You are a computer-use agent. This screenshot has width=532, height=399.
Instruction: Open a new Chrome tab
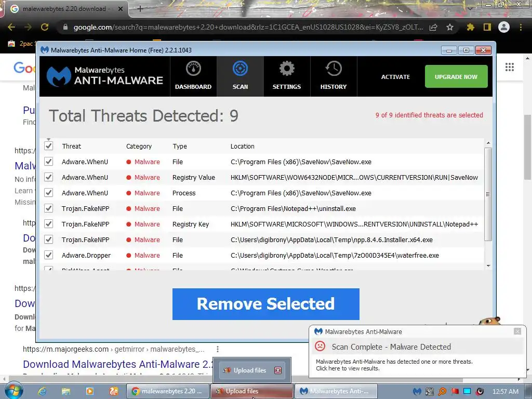tap(140, 9)
